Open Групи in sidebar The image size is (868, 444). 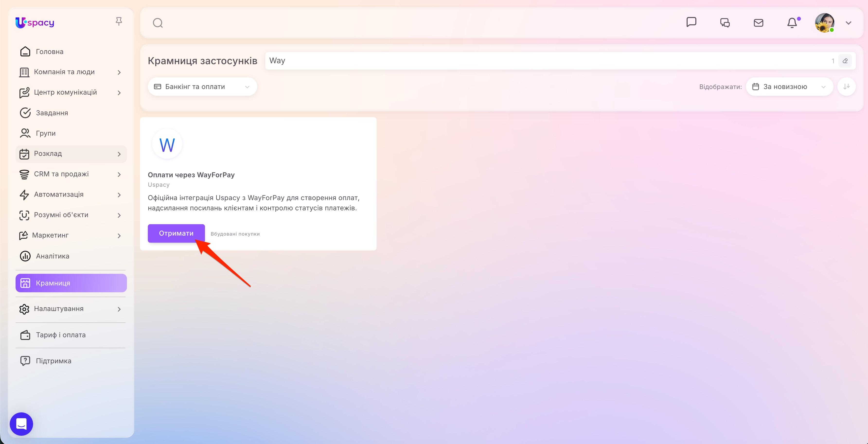[x=71, y=133]
